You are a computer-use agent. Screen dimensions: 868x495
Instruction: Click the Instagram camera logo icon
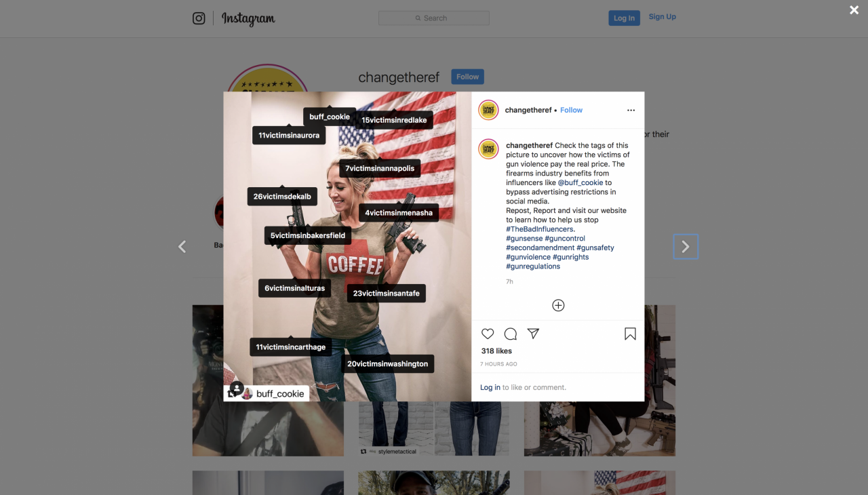click(199, 18)
